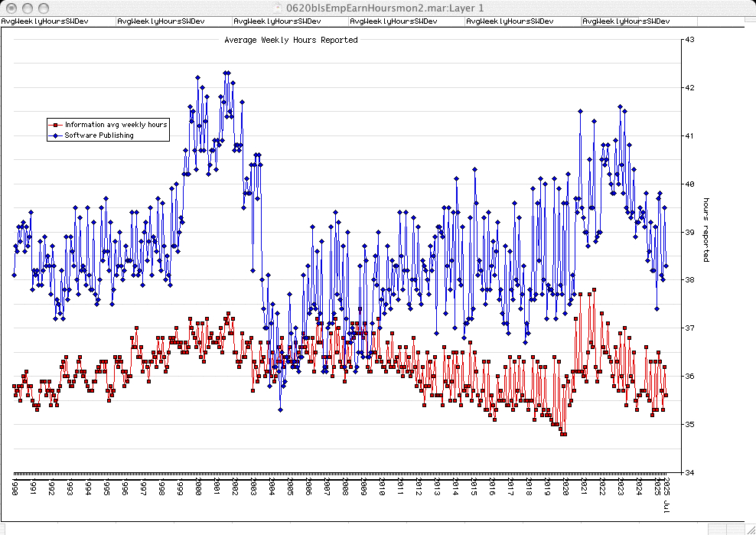Click the 2000 year label on x-axis
The height and width of the screenshot is (535, 756).
click(197, 488)
